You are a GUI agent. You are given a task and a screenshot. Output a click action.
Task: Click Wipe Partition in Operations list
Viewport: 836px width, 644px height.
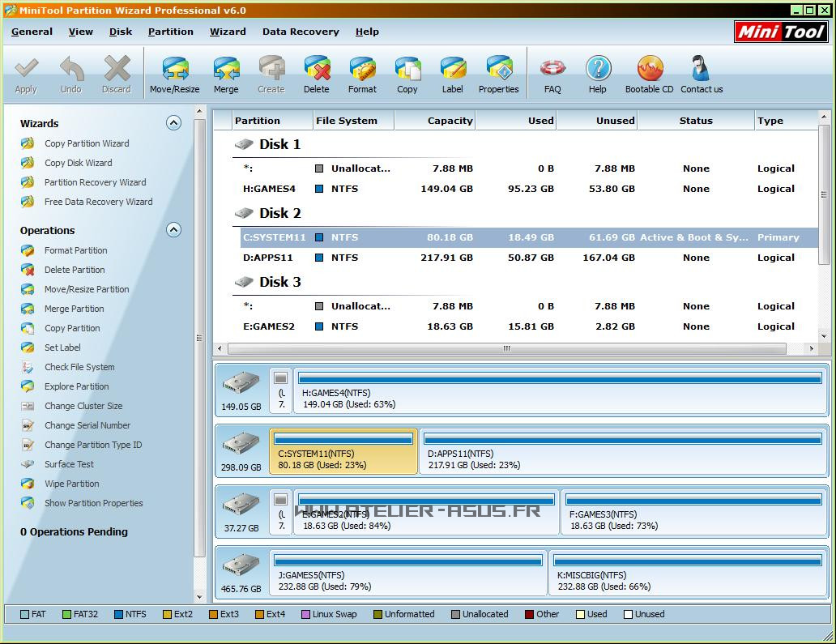[x=71, y=484]
